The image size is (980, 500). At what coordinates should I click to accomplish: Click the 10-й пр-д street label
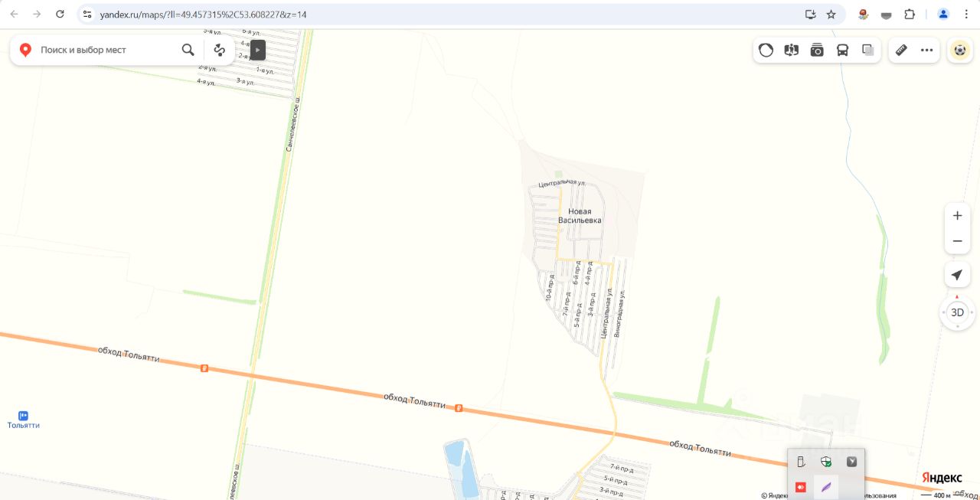click(x=550, y=288)
